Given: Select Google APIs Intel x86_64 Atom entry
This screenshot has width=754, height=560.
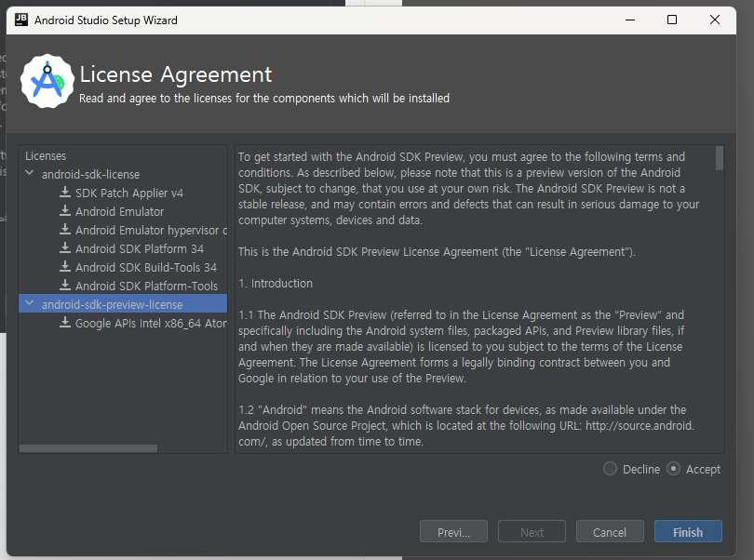Looking at the screenshot, I should pos(151,324).
